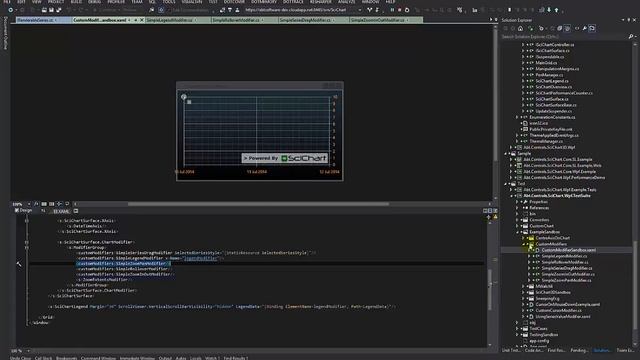Click the vertical split icon at pane bar right
Viewport: 640px width, 360px height.
tap(485, 211)
